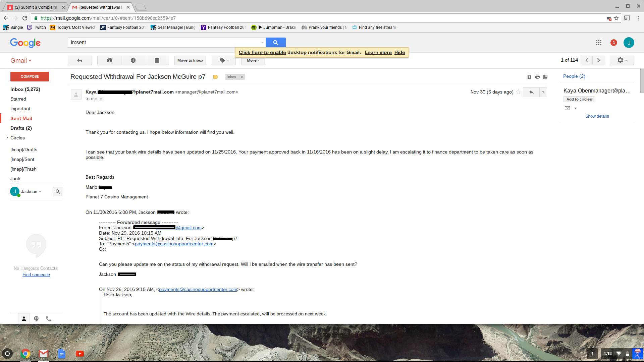Open the [Imap]/Sent label
The width and height of the screenshot is (644, 362).
pyautogui.click(x=22, y=159)
